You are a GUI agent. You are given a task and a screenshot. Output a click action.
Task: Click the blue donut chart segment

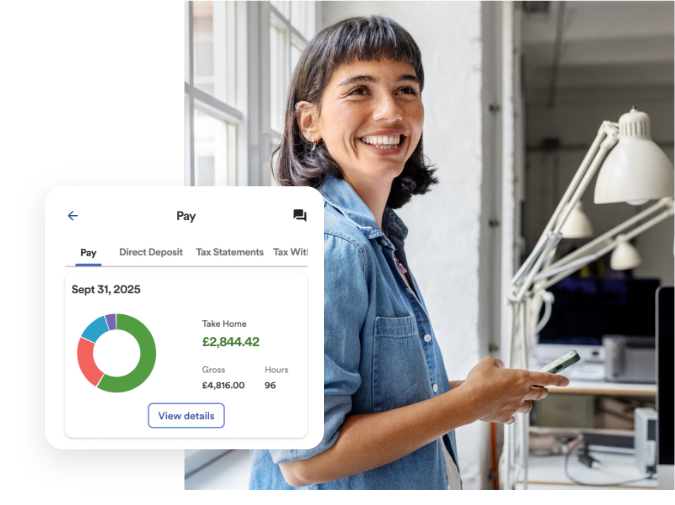(94, 327)
